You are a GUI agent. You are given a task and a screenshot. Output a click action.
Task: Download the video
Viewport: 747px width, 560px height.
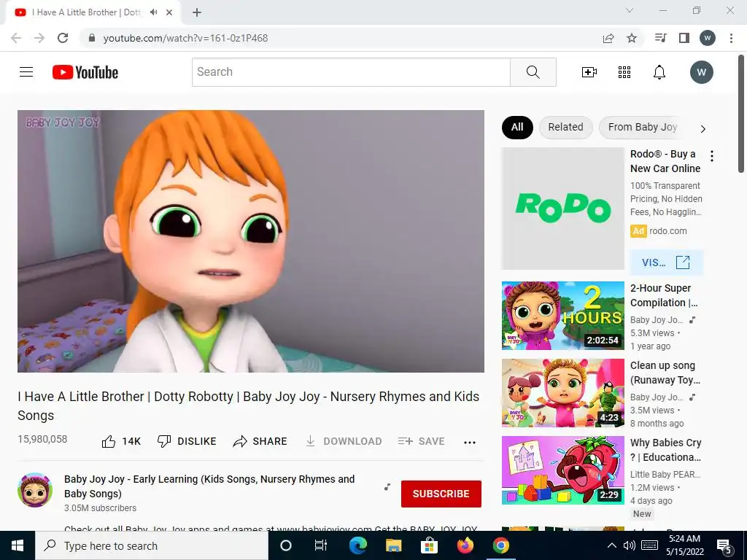[344, 441]
